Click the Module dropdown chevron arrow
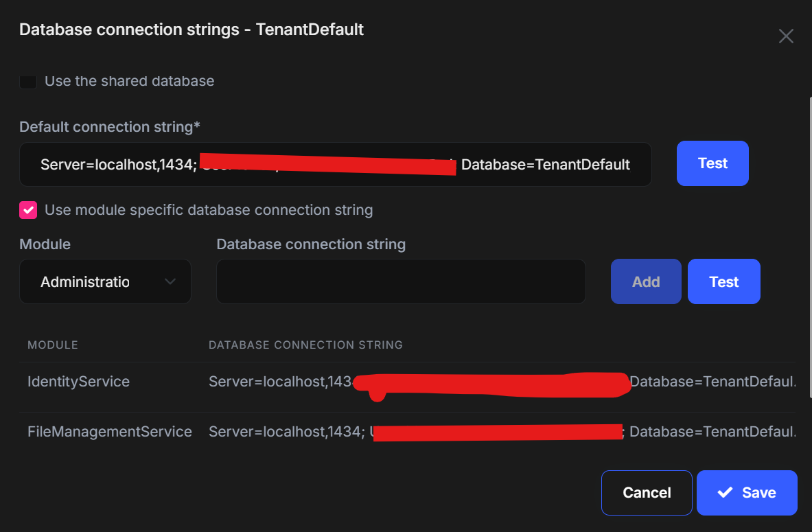 170,281
